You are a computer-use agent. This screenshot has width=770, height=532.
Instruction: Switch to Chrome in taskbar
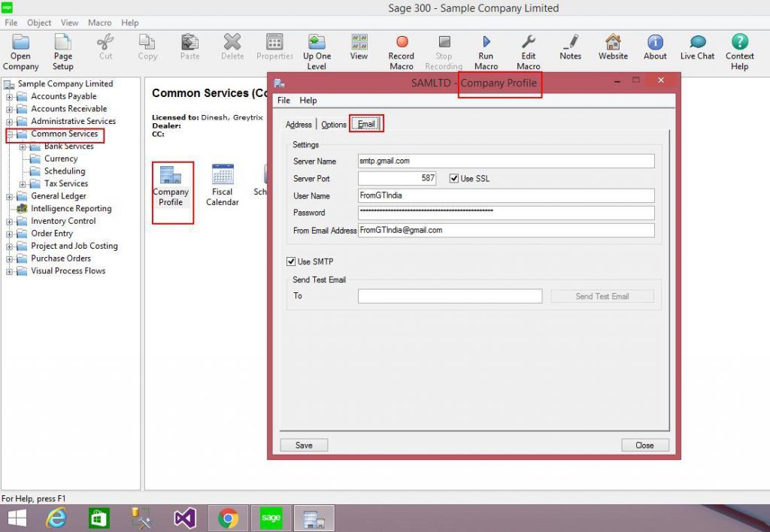tap(228, 518)
